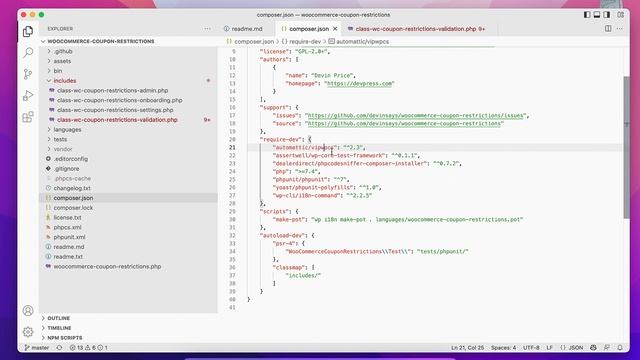Open class-wc-coupon-restrictions-admin.php file
Screen dimensions: 640x360
click(x=112, y=90)
